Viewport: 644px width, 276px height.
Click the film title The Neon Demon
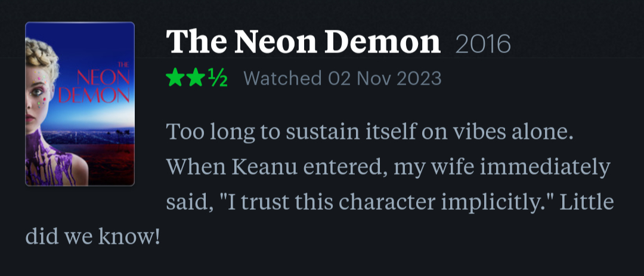(303, 43)
